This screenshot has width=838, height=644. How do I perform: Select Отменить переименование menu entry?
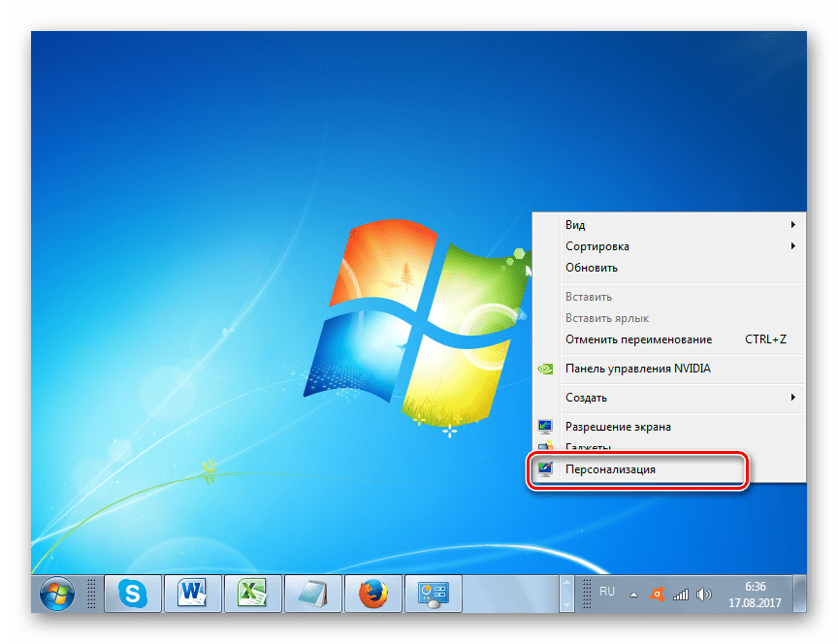pos(682,339)
